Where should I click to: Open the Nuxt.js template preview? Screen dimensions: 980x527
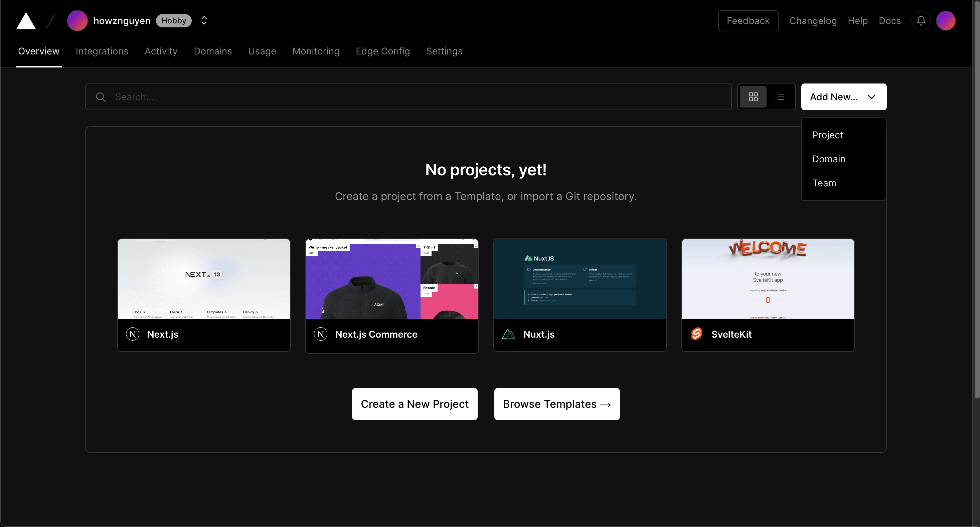(580, 279)
